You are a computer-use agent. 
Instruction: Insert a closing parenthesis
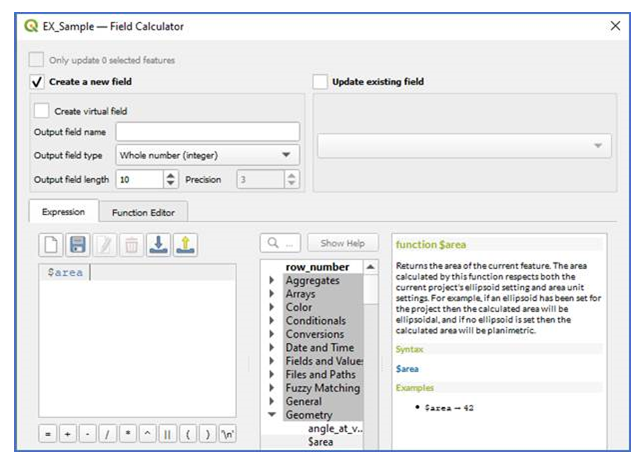coord(207,434)
